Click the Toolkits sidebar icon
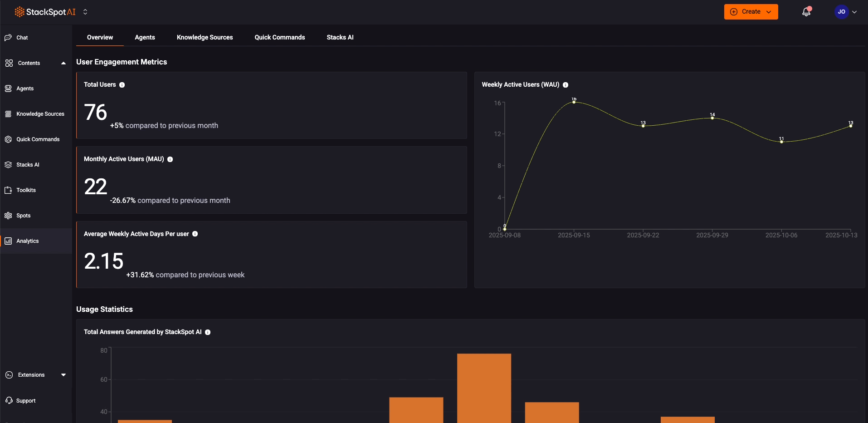The width and height of the screenshot is (868, 423). point(8,190)
